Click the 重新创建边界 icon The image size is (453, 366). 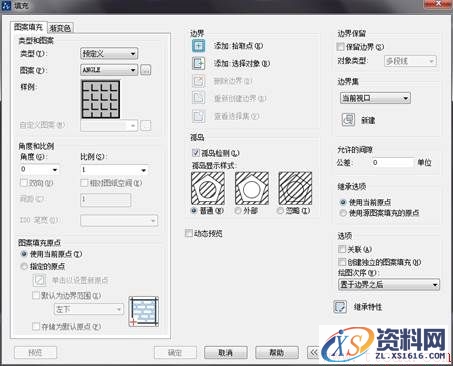coord(198,98)
